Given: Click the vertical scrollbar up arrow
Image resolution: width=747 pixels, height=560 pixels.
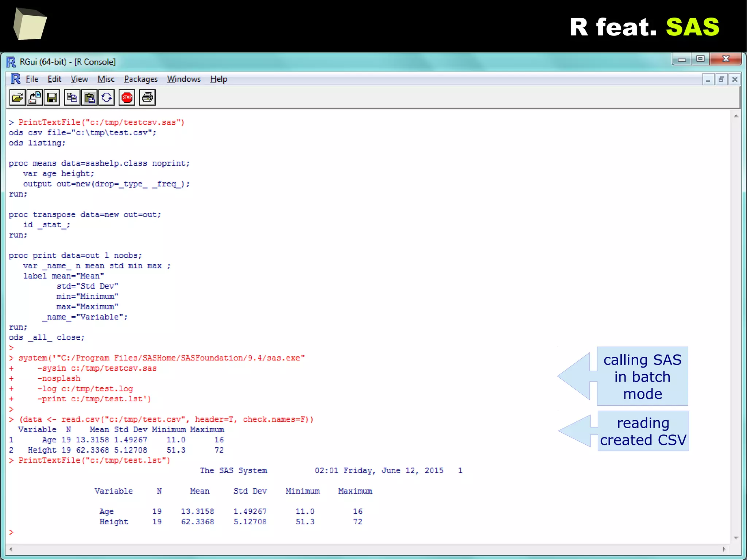Looking at the screenshot, I should click(x=736, y=116).
